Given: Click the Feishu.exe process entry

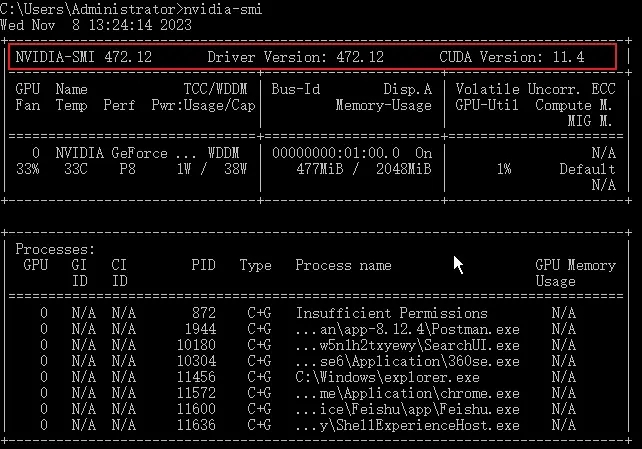Looking at the screenshot, I should [x=407, y=409].
